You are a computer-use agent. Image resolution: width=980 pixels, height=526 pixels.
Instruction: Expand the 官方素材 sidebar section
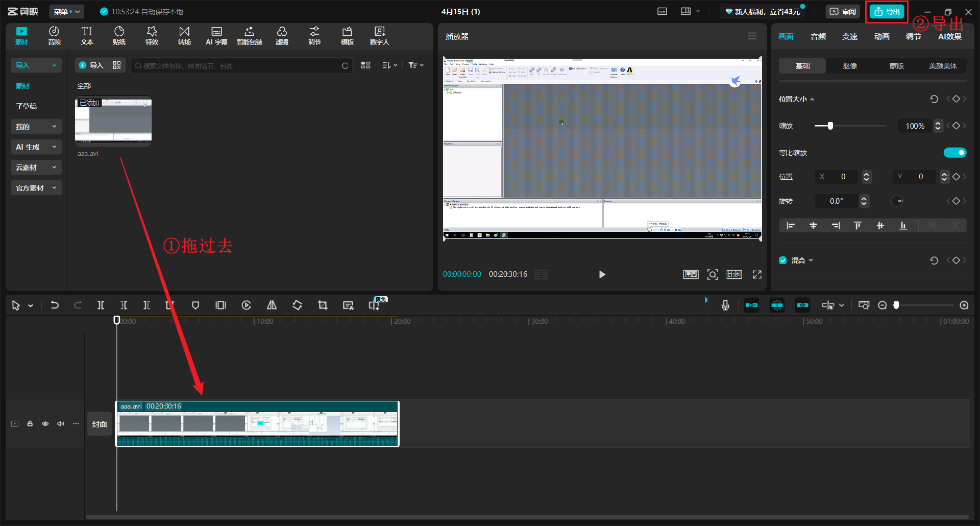coord(36,187)
